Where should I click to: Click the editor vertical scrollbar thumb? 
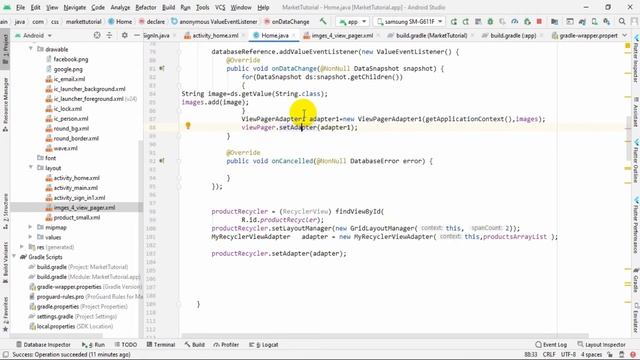click(x=628, y=139)
